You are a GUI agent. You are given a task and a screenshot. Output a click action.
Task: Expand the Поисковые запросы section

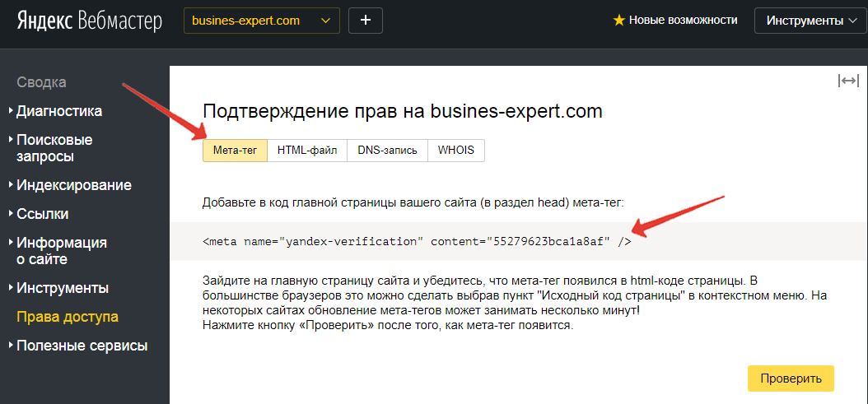(x=54, y=148)
